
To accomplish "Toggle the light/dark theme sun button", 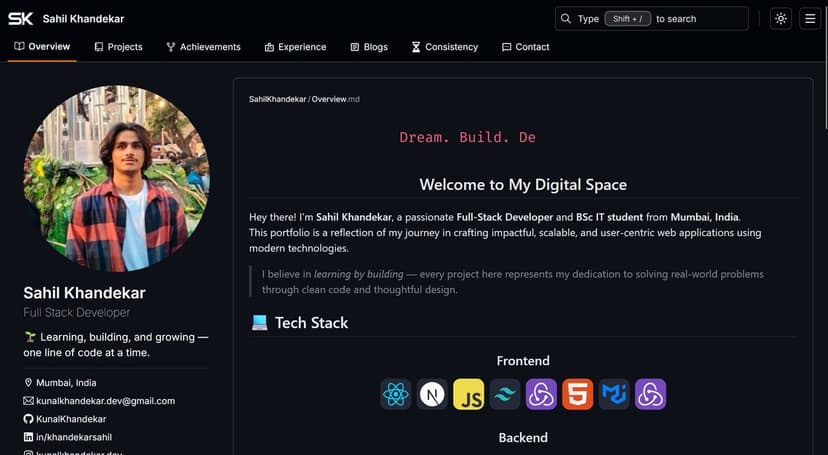I will [x=781, y=18].
